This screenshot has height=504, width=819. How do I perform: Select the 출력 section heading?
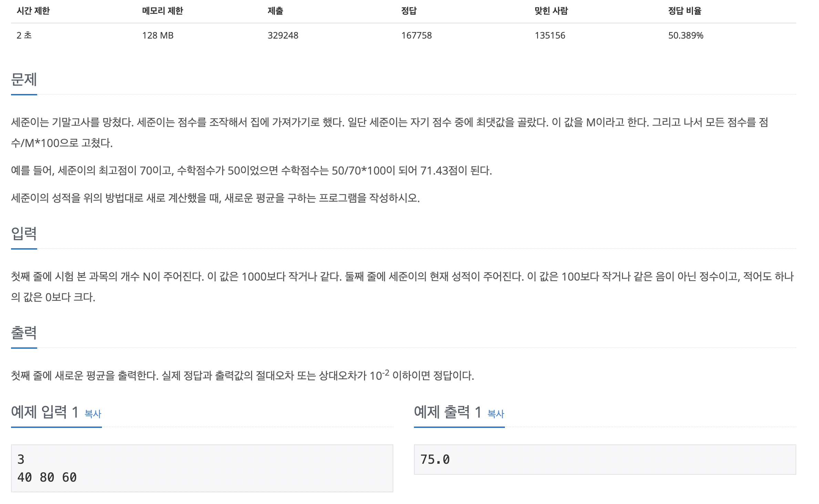point(24,333)
